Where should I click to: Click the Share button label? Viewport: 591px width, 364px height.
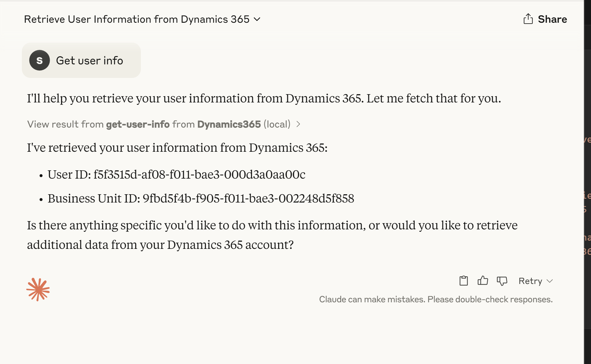click(x=552, y=19)
